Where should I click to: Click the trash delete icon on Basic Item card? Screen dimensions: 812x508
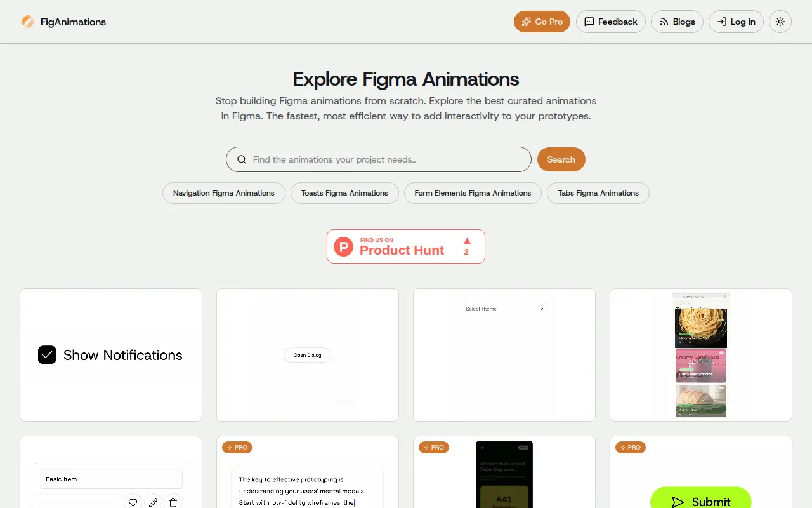click(x=173, y=502)
